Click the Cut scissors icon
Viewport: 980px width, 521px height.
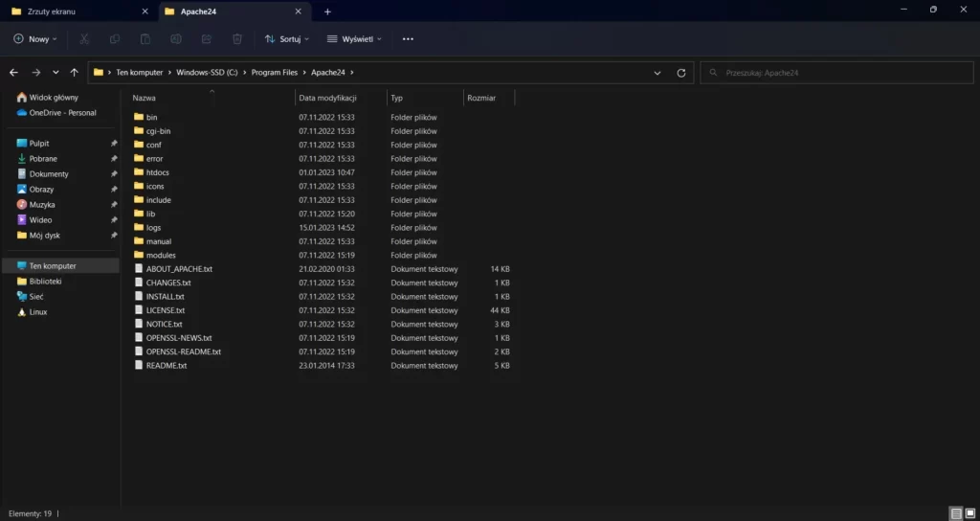tap(84, 38)
